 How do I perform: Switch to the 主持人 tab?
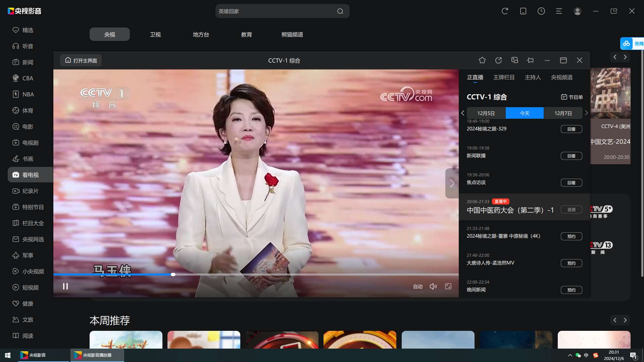(533, 77)
